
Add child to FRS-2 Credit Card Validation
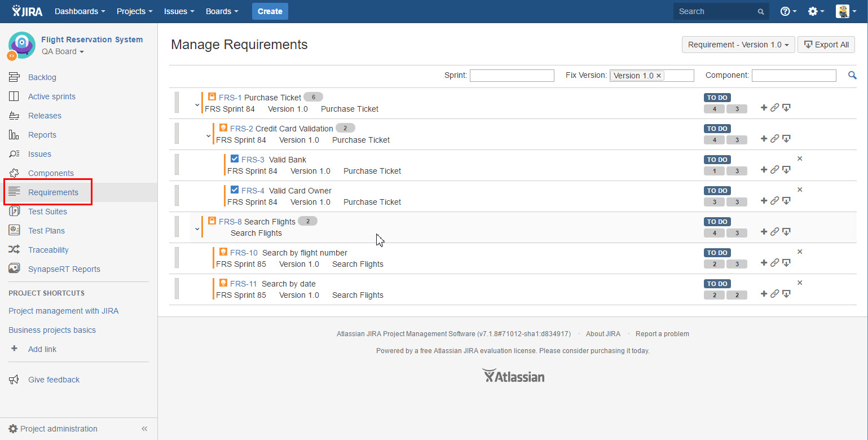[x=764, y=139]
